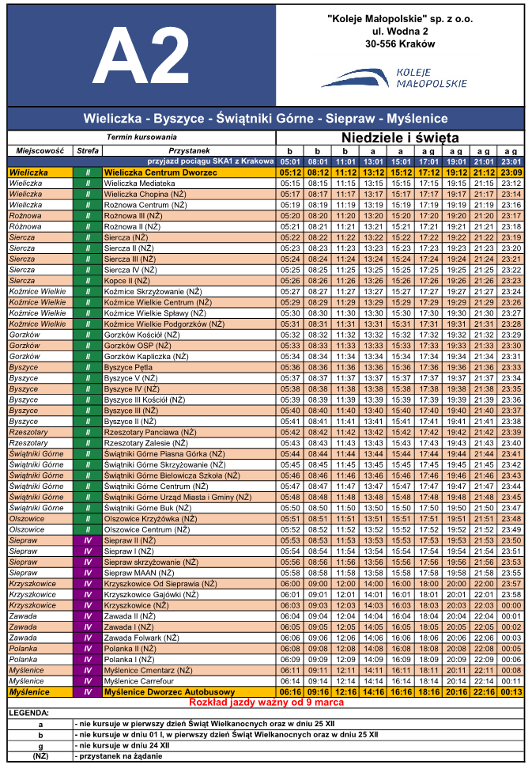
Task: Click the Koleje Małopolskie logo
Action: click(x=393, y=77)
